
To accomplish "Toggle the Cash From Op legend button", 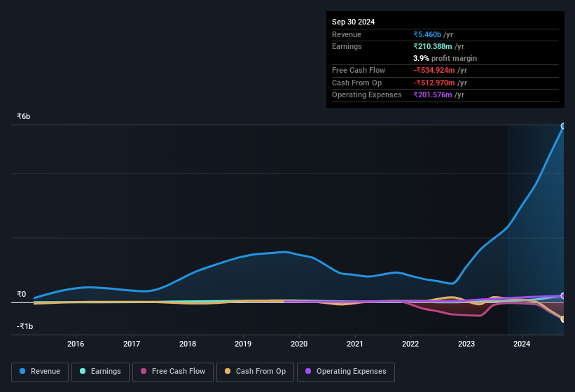I will pos(255,372).
